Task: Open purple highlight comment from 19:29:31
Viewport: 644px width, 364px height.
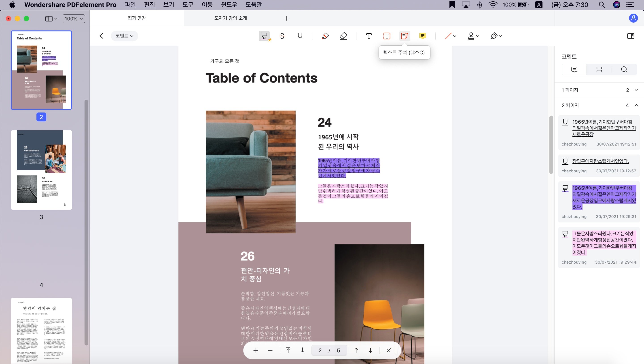Action: coord(599,202)
